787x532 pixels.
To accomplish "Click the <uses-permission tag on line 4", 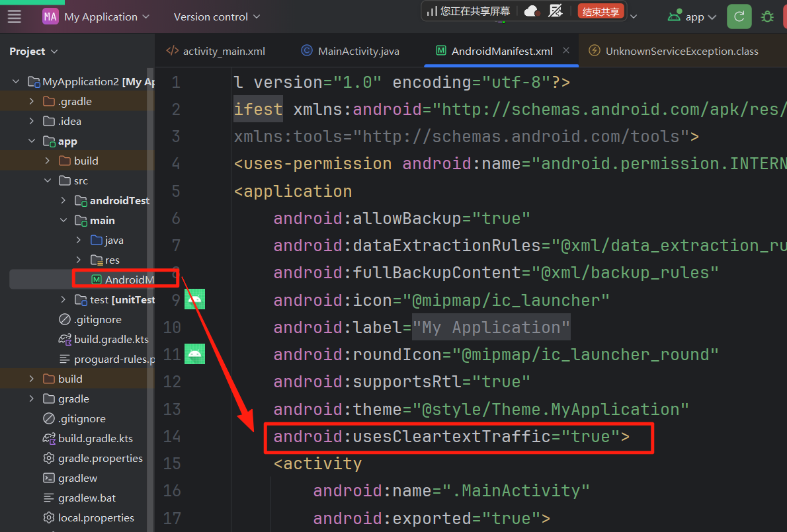I will 313,163.
